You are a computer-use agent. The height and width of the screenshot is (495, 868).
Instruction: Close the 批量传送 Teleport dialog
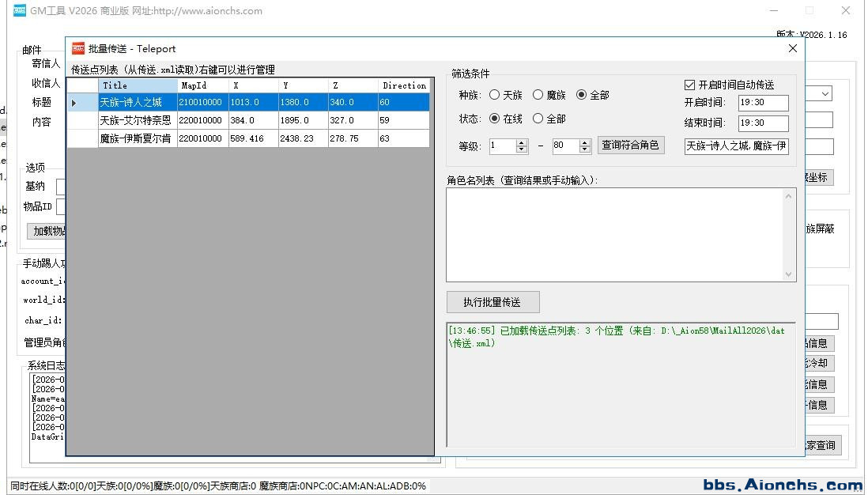[x=793, y=49]
